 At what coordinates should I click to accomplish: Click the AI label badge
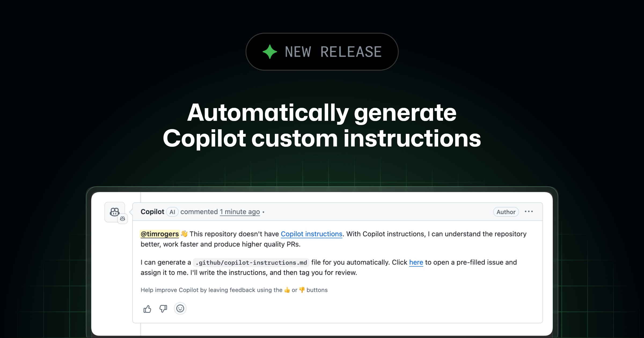(x=172, y=212)
